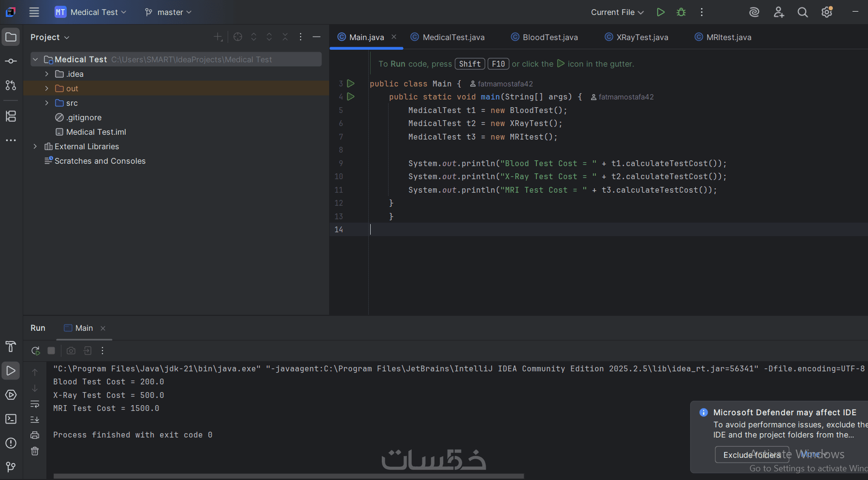Viewport: 868px width, 480px height.
Task: Open the Commit tool window in the left sidebar
Action: [x=11, y=61]
